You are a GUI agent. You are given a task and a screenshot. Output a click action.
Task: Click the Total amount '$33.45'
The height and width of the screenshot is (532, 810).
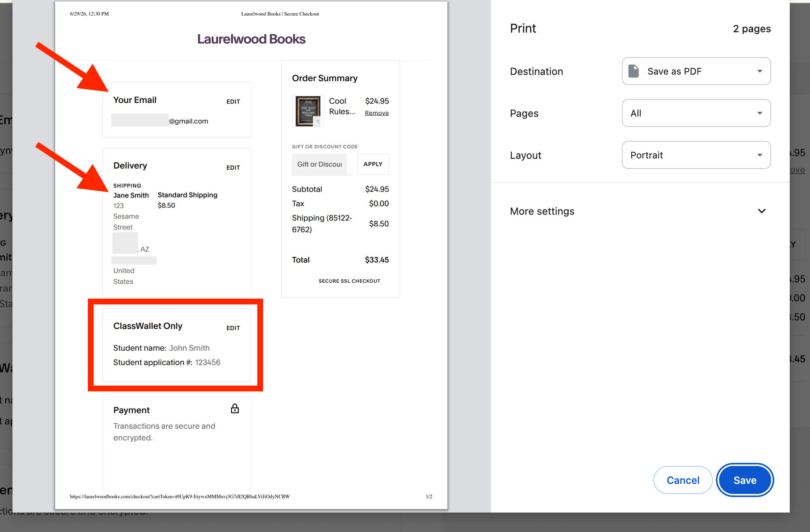[377, 260]
